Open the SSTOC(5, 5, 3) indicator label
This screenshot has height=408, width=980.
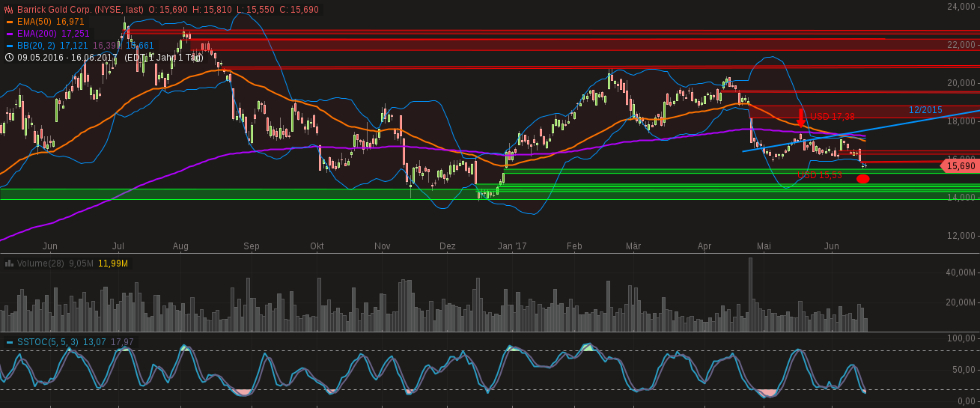[49, 342]
